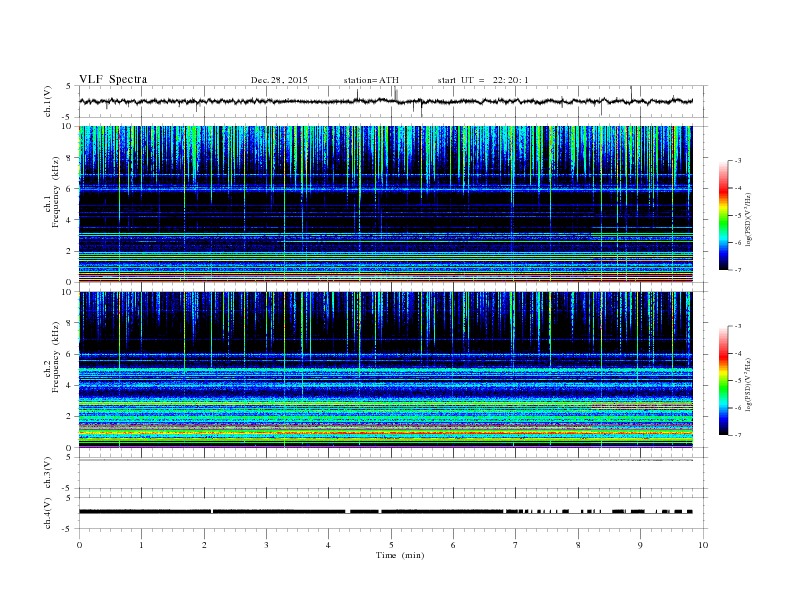The image size is (792, 612).
Task: Click time axis tick label "5"
Action: click(391, 545)
